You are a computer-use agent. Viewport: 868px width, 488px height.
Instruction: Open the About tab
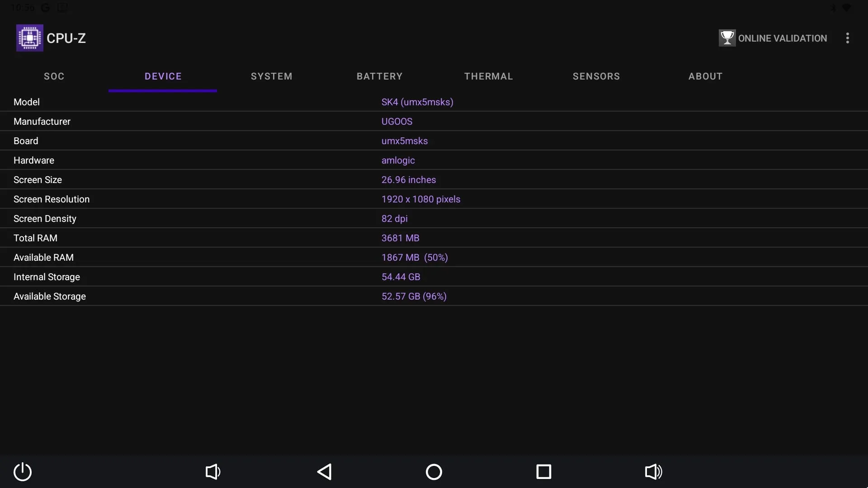[x=705, y=76]
